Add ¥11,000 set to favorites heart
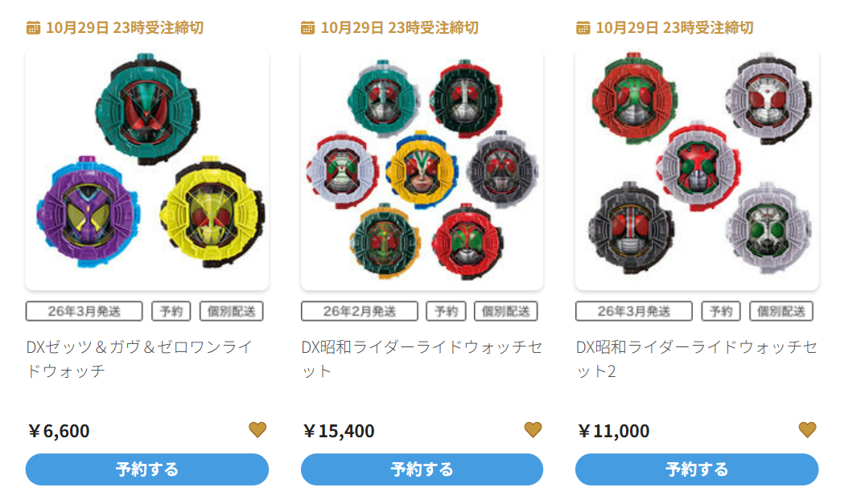Screen dimensions: 844x504 tap(808, 430)
